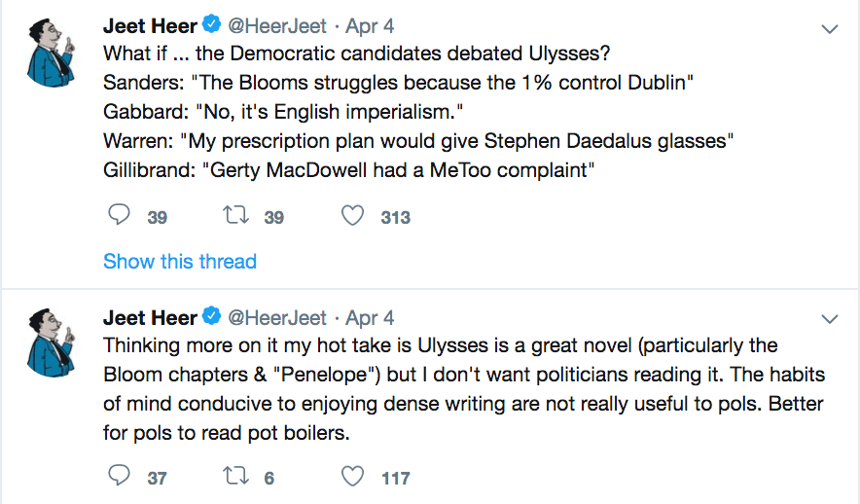Reply to the hot take tweet
The height and width of the screenshot is (504, 860).
pyautogui.click(x=120, y=477)
